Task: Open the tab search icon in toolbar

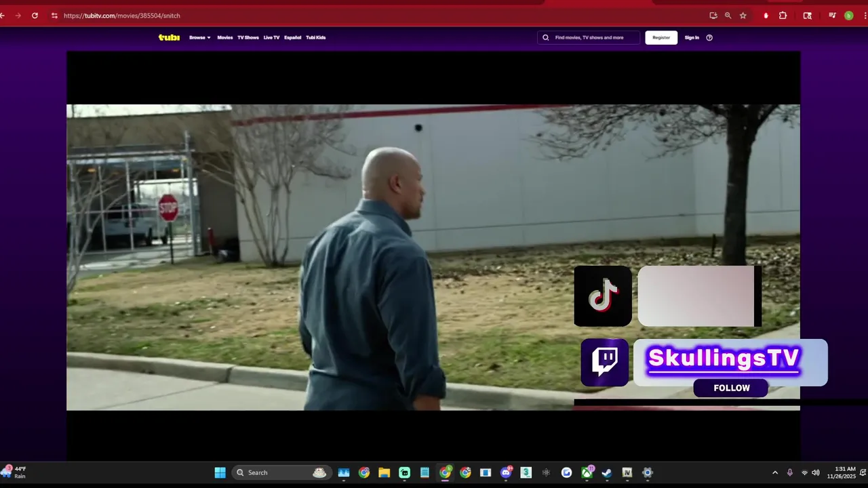Action: coord(807,16)
